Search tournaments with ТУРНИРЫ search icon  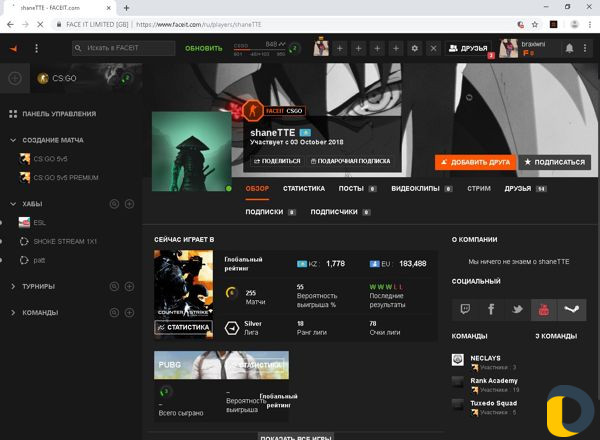pyautogui.click(x=114, y=286)
